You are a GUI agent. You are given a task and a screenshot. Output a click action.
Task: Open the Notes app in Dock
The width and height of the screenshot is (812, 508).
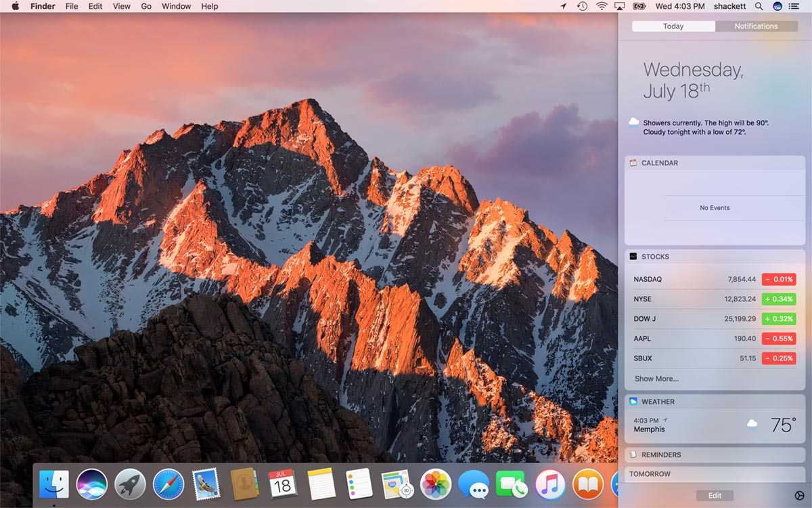click(321, 484)
